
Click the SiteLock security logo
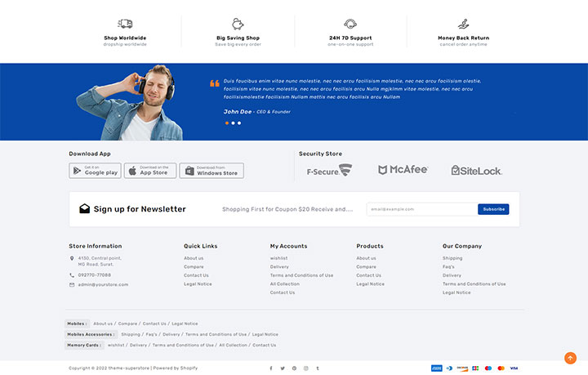pos(477,171)
